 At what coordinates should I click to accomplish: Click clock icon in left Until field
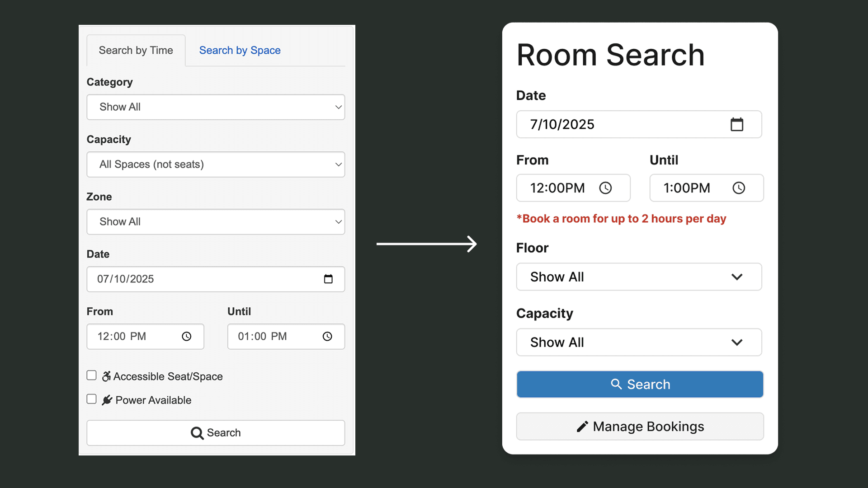click(327, 337)
